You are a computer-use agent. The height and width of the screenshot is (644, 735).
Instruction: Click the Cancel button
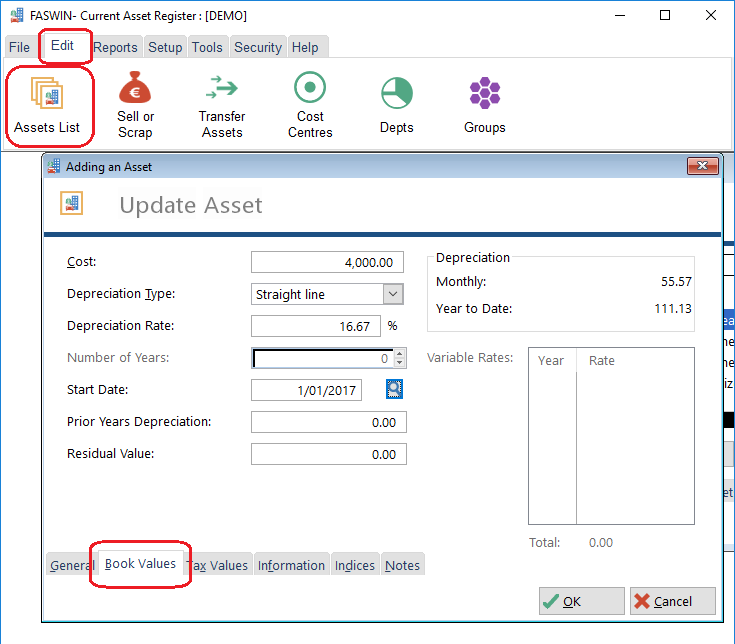click(x=673, y=601)
